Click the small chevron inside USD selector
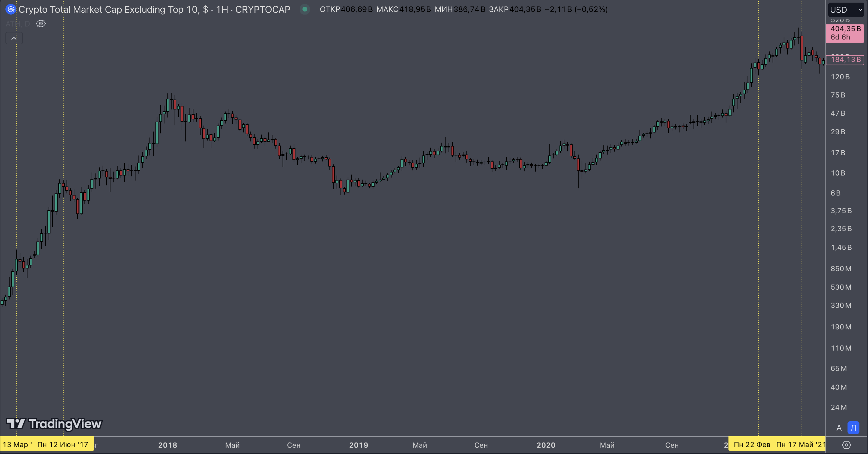This screenshot has height=454, width=868. [x=860, y=10]
